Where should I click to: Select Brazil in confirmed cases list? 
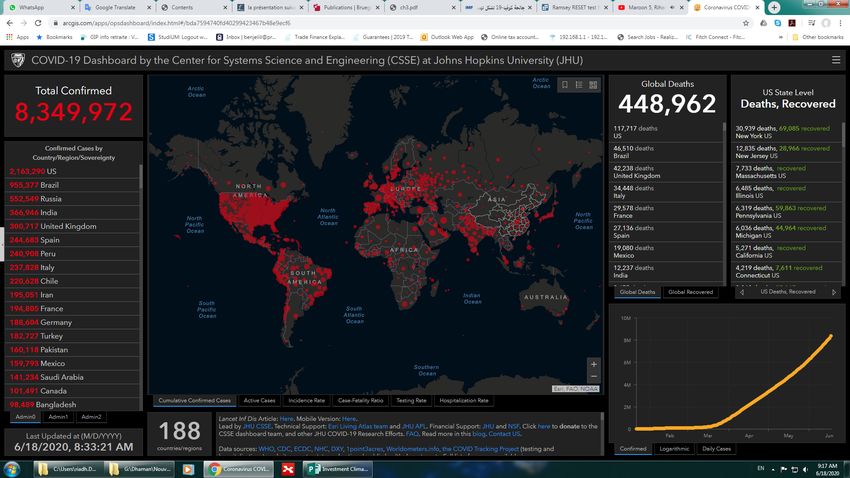point(72,185)
